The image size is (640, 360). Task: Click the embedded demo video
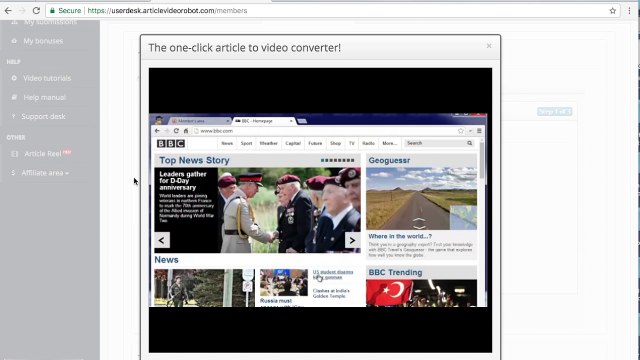(320, 210)
